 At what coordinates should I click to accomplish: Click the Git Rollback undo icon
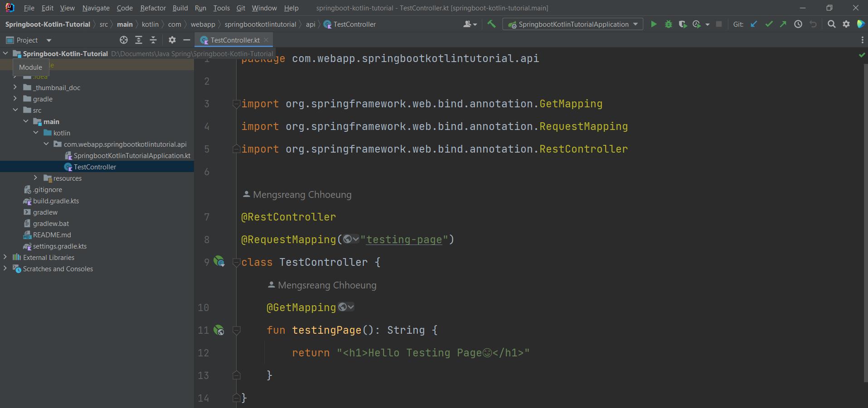813,24
